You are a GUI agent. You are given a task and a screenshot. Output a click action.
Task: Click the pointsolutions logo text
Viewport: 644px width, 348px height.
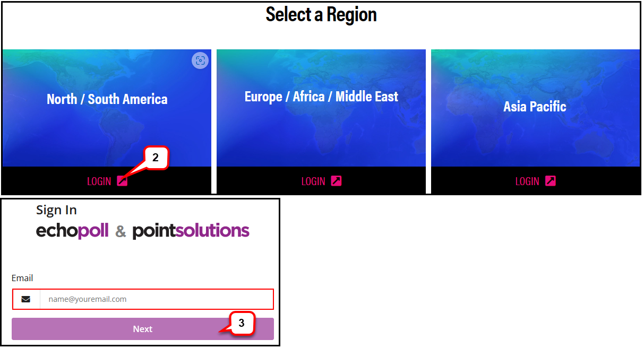tap(191, 231)
